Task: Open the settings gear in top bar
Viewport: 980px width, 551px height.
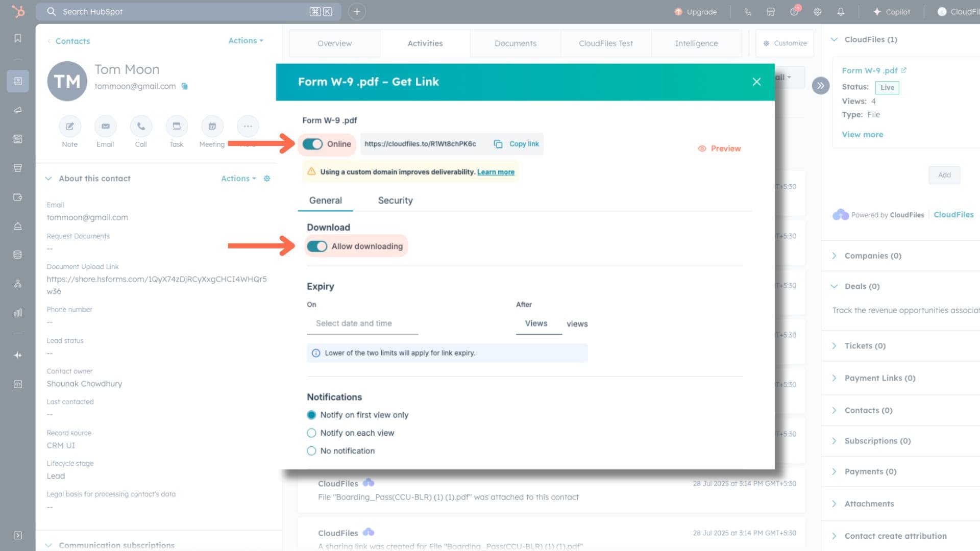Action: click(817, 12)
